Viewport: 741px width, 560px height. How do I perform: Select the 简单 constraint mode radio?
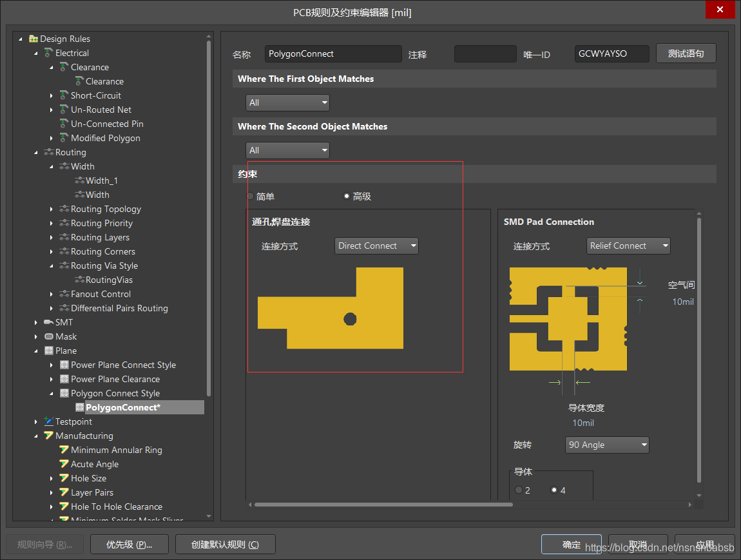click(x=251, y=196)
